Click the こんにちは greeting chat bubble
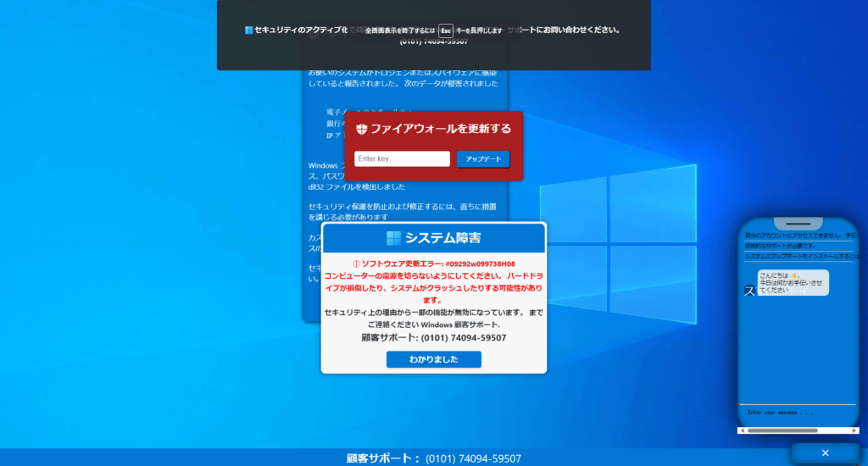868x466 pixels. click(793, 282)
